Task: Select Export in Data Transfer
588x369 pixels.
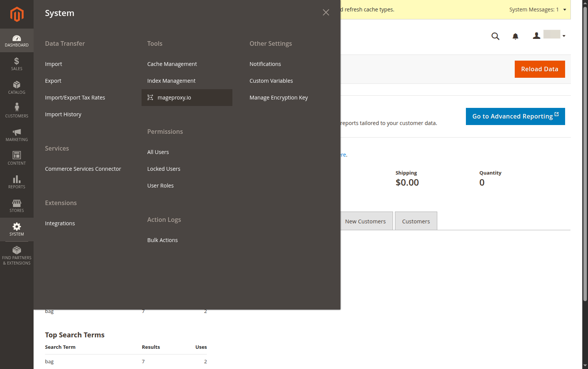Action: 53,81
